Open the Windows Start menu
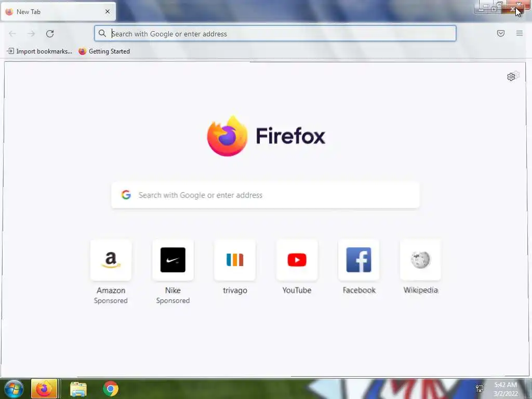Viewport: 532px width, 399px height. coord(14,389)
